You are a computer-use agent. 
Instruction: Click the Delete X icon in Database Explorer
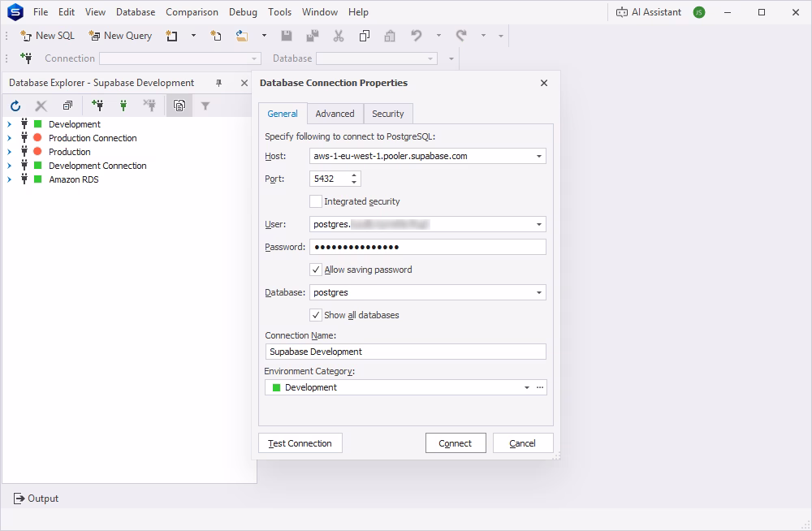pos(41,106)
